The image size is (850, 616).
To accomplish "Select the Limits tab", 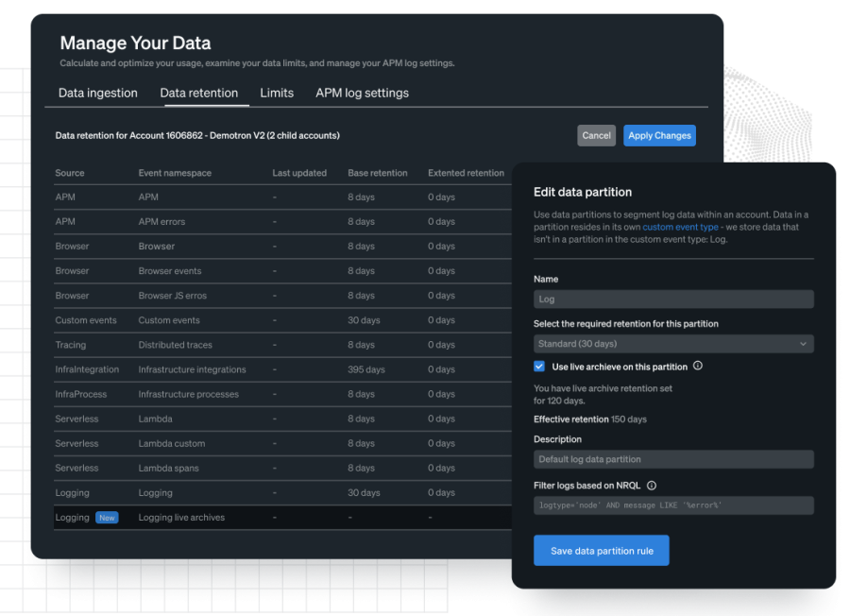I will click(276, 93).
